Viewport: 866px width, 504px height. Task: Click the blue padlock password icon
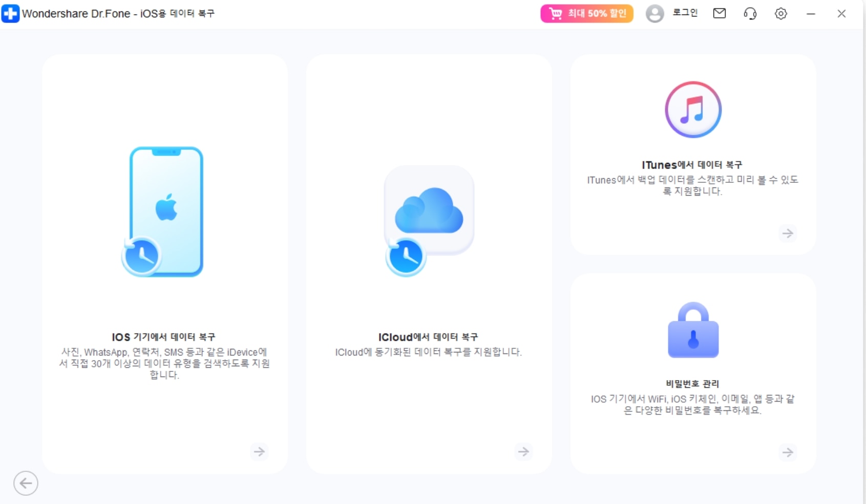693,330
